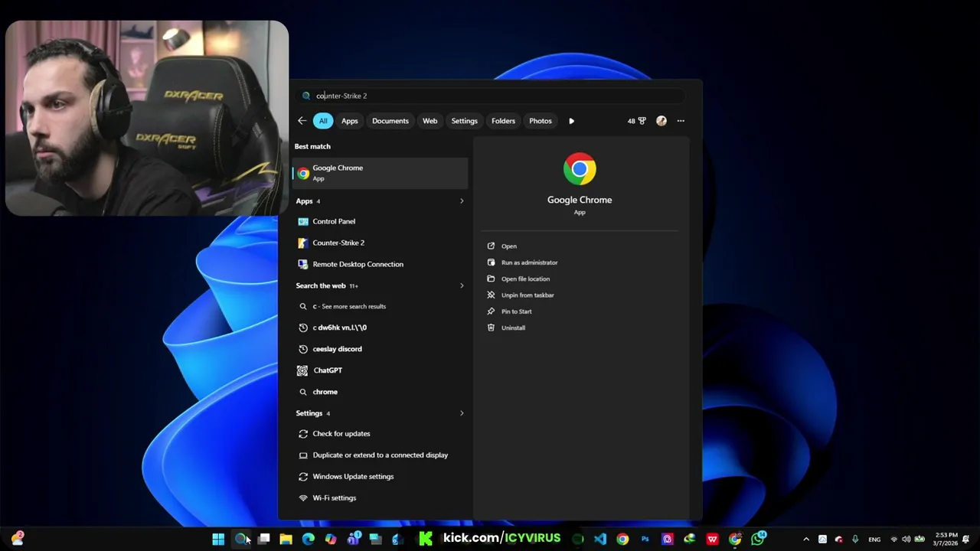Expand the Search the web section arrow
Image resolution: width=980 pixels, height=551 pixels.
(x=462, y=285)
